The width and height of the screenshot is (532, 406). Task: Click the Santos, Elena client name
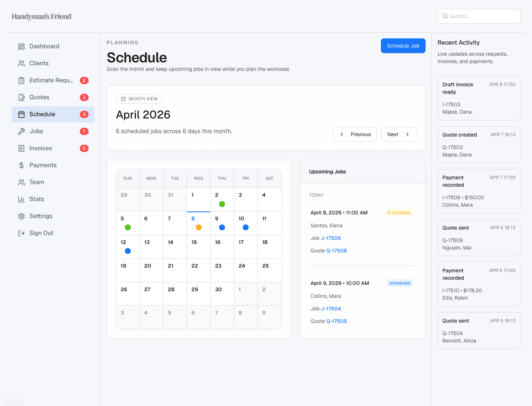327,226
